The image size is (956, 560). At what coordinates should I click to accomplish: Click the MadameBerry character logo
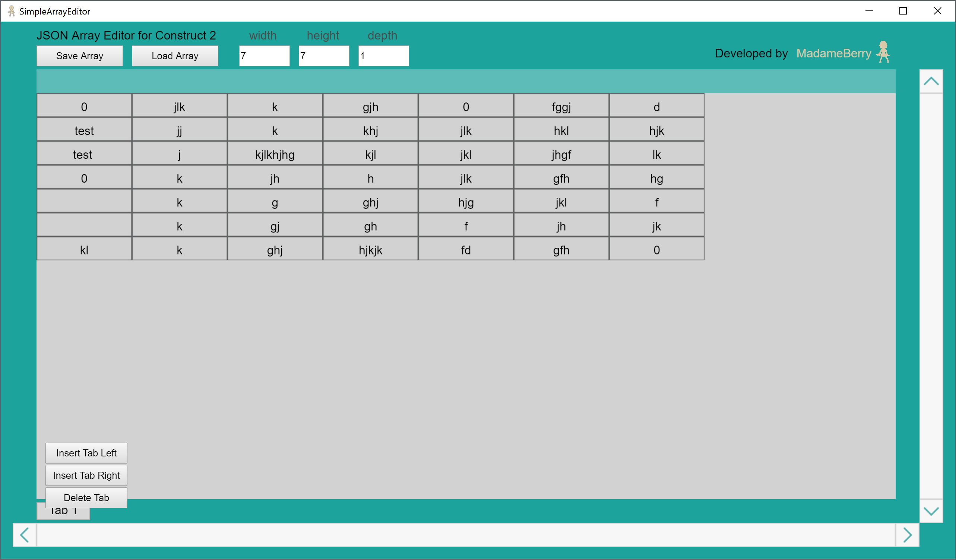coord(883,52)
